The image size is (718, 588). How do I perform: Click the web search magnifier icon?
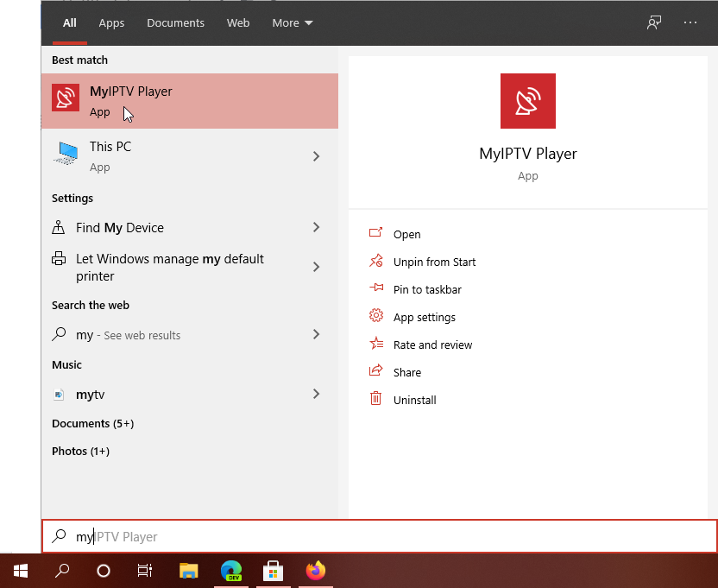pyautogui.click(x=59, y=334)
